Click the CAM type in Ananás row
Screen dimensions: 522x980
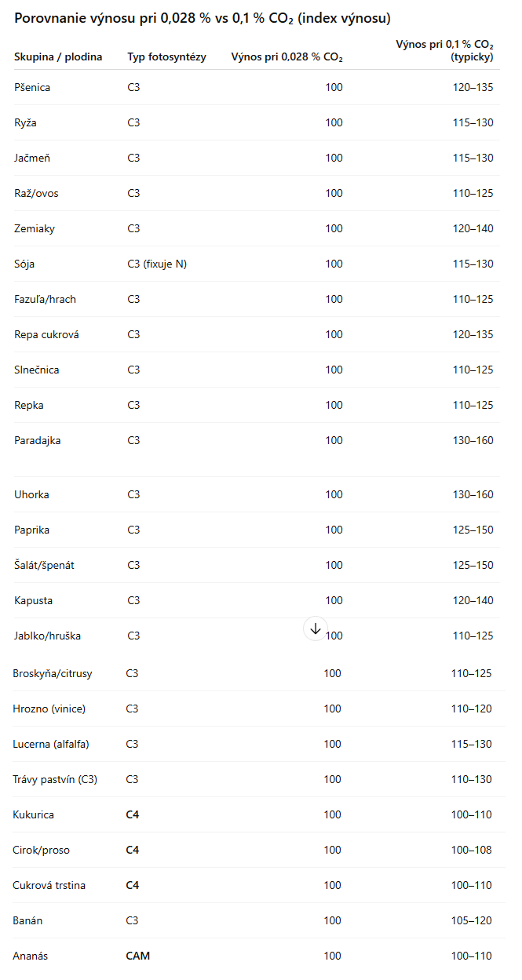pyautogui.click(x=138, y=956)
